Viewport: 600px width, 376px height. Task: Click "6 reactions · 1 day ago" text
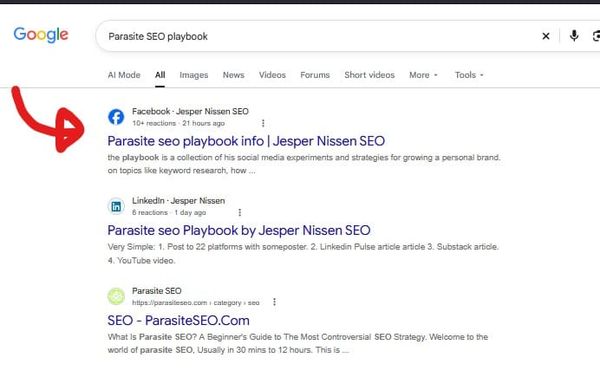point(169,212)
